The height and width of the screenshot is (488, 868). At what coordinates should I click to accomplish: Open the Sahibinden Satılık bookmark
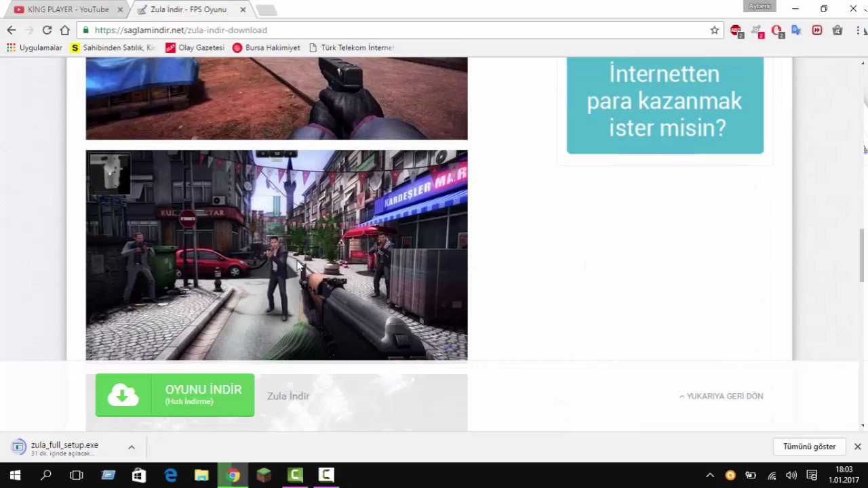(113, 47)
